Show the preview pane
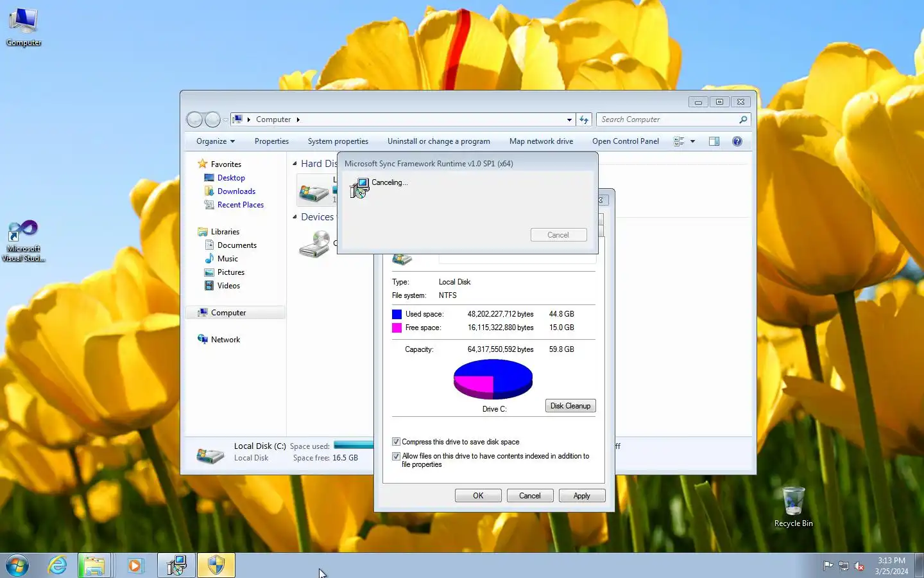 pyautogui.click(x=714, y=141)
